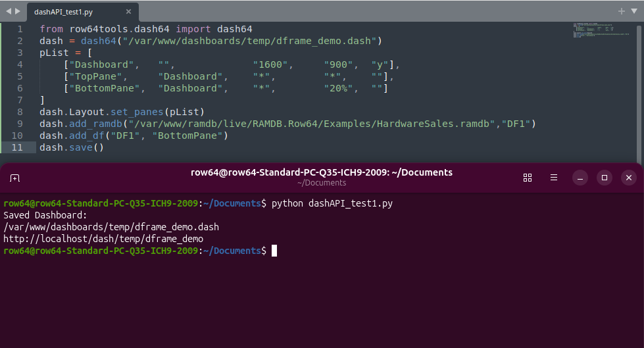Open the terminal hamburger menu
644x348 pixels.
554,178
